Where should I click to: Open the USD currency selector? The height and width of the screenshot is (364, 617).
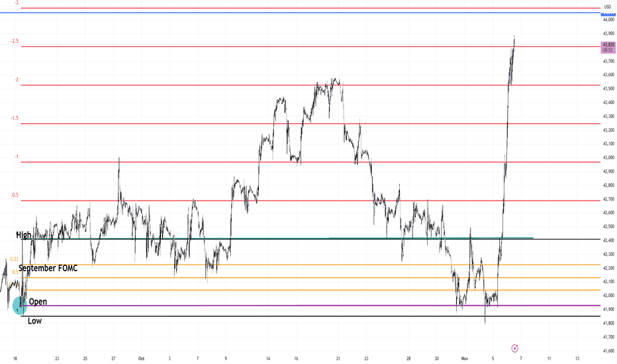(608, 7)
